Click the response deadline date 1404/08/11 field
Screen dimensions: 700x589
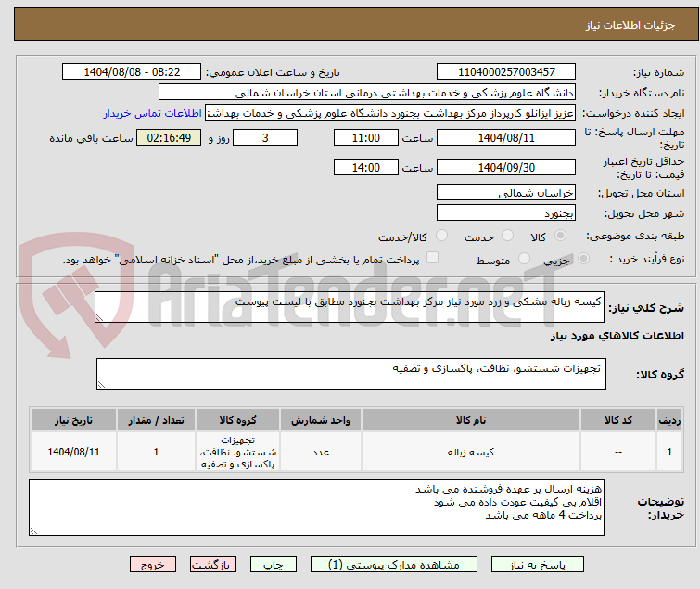pyautogui.click(x=506, y=137)
